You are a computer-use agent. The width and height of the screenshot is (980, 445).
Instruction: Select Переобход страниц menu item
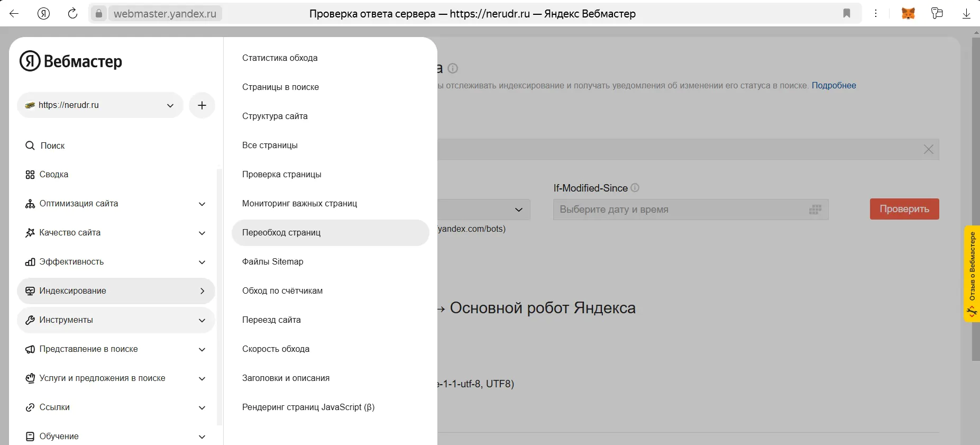coord(331,233)
